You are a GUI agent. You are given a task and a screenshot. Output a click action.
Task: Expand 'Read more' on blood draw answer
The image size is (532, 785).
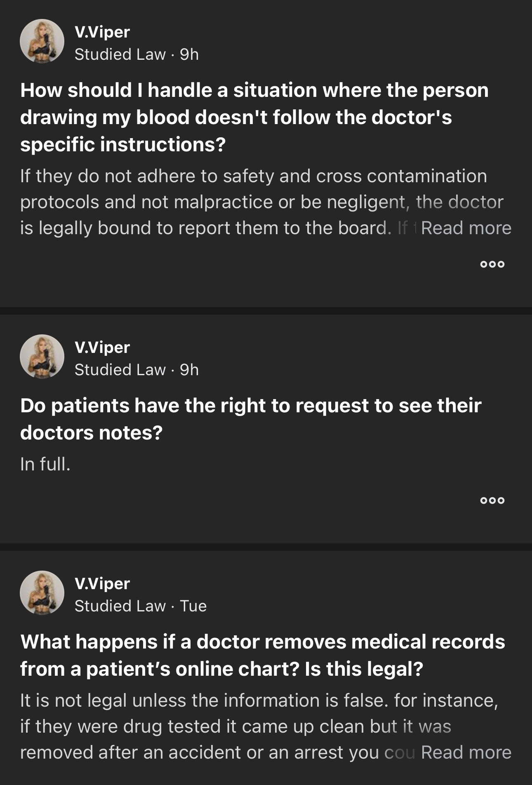pyautogui.click(x=466, y=228)
